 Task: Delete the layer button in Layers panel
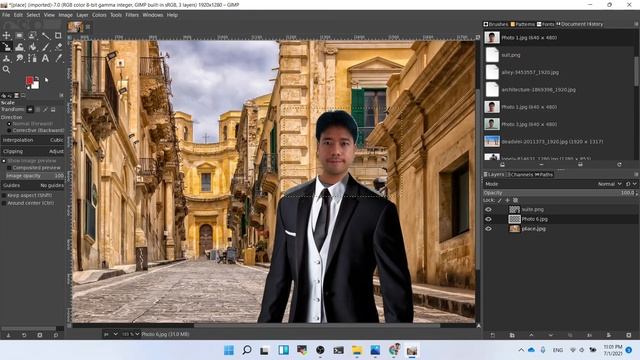tap(629, 335)
